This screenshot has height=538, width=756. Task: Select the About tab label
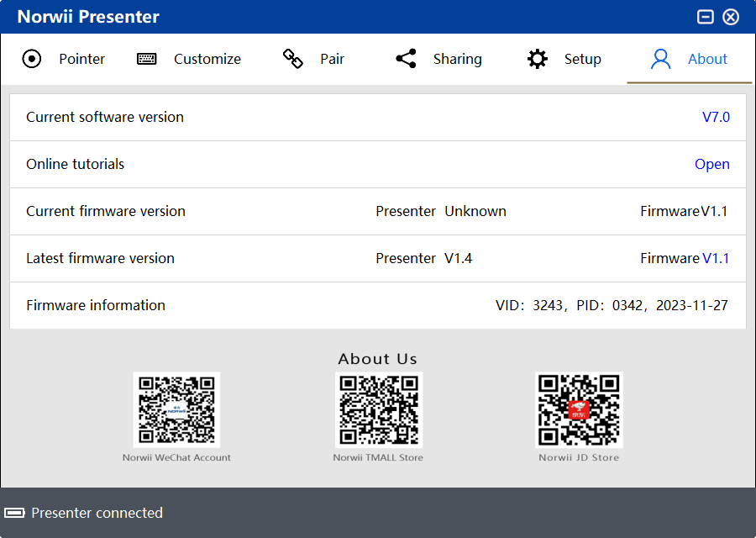point(707,59)
